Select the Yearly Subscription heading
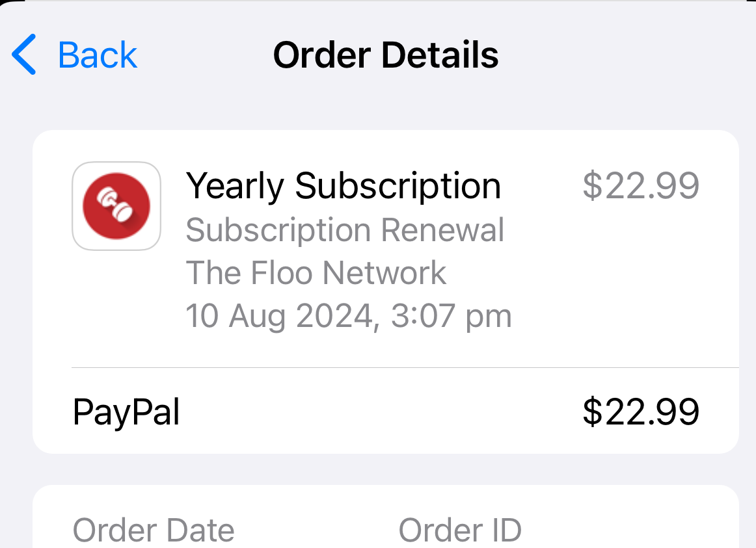 [343, 186]
